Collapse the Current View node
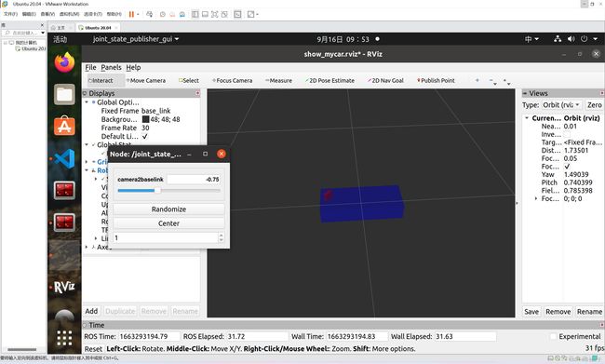 pos(527,118)
